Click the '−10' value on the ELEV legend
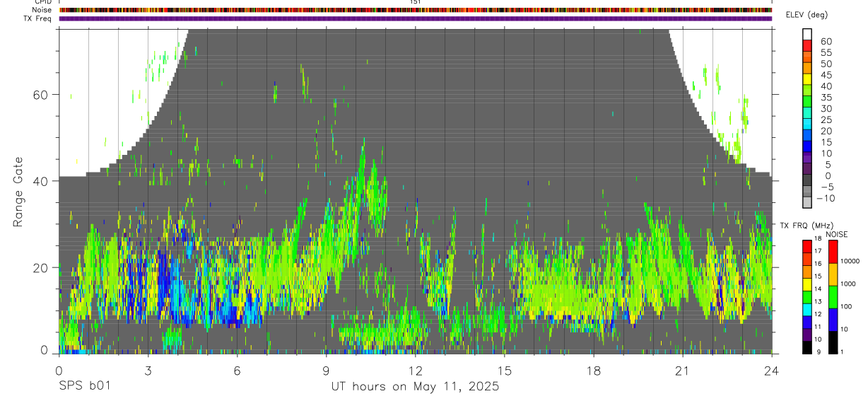Viewport: 868px width, 401px height. 825,198
